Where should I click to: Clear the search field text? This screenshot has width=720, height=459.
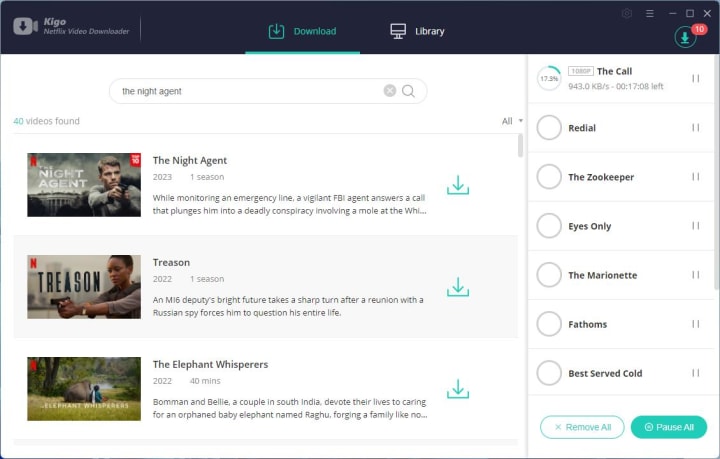click(x=390, y=91)
